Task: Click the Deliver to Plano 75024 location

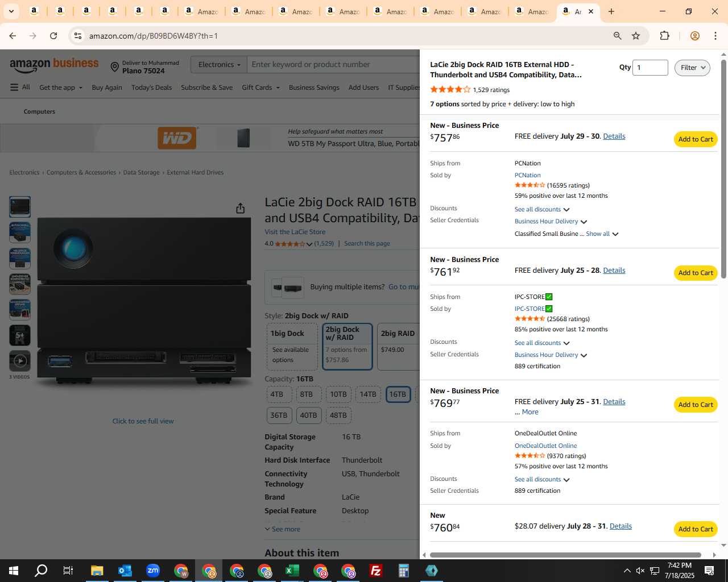Action: pos(144,67)
